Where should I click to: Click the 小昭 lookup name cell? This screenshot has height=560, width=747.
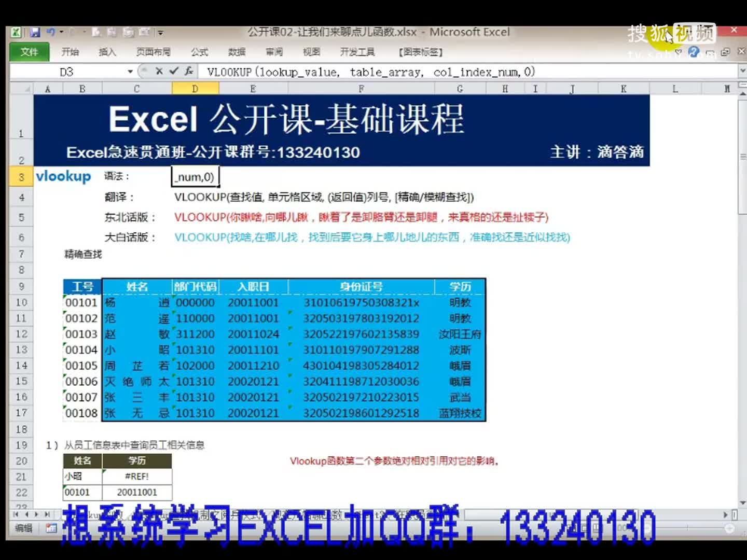pos(82,476)
